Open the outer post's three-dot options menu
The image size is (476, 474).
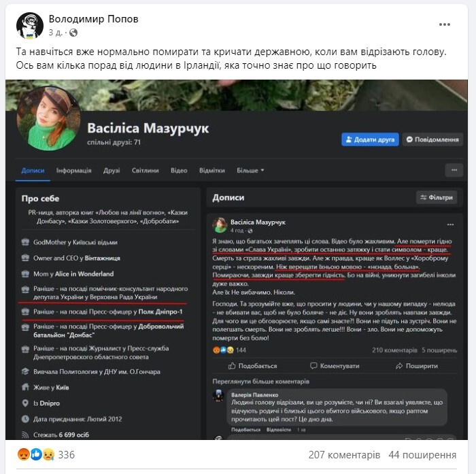[445, 24]
